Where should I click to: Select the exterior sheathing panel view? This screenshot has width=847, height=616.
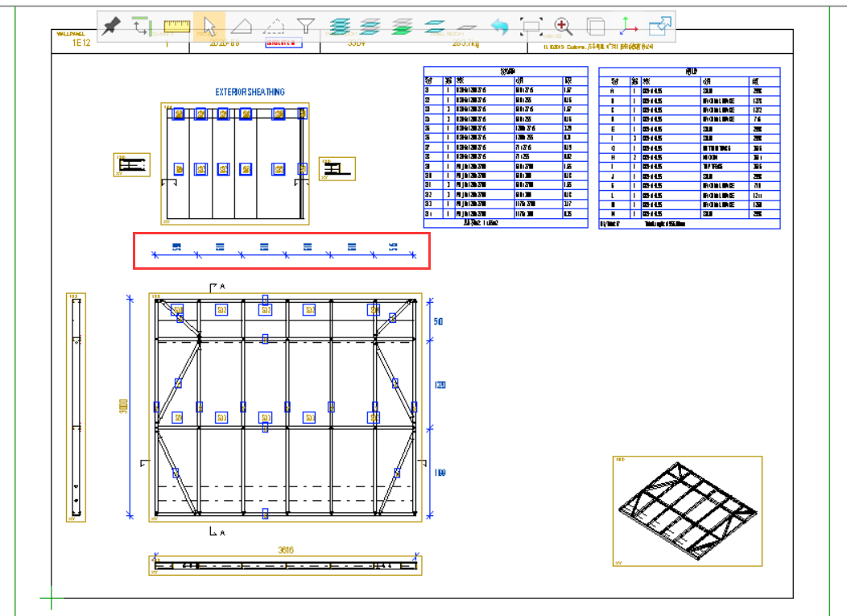pyautogui.click(x=235, y=163)
